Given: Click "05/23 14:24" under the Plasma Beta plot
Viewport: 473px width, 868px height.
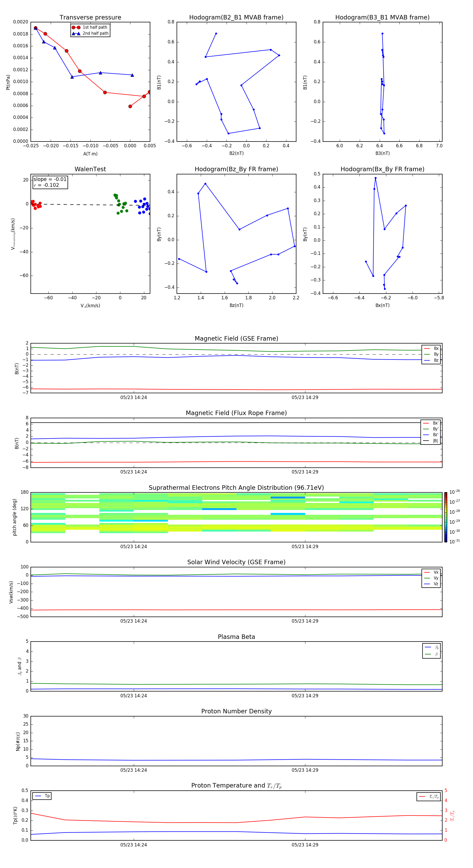Looking at the screenshot, I should (134, 696).
